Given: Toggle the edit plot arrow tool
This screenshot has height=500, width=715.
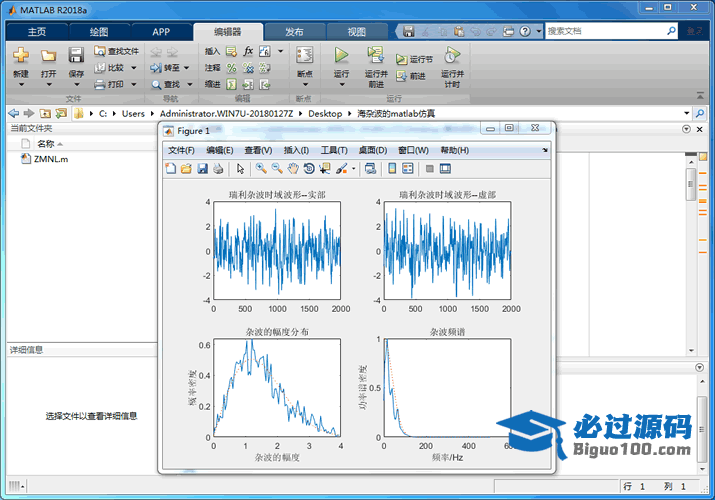Looking at the screenshot, I should pyautogui.click(x=241, y=169).
